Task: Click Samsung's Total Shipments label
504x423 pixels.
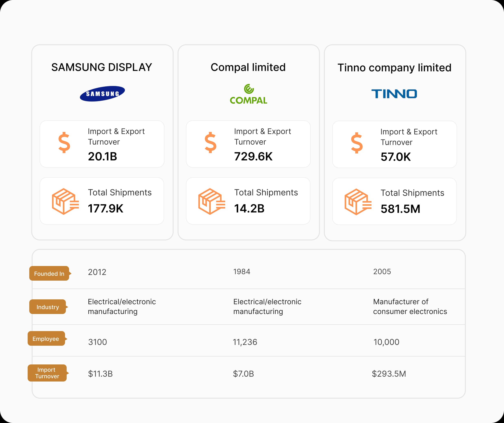Action: 120,192
